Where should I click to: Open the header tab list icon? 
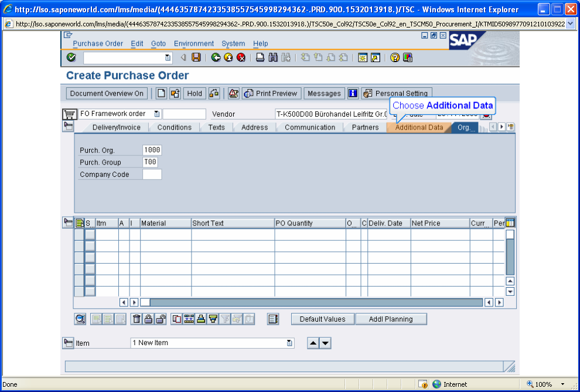point(511,127)
